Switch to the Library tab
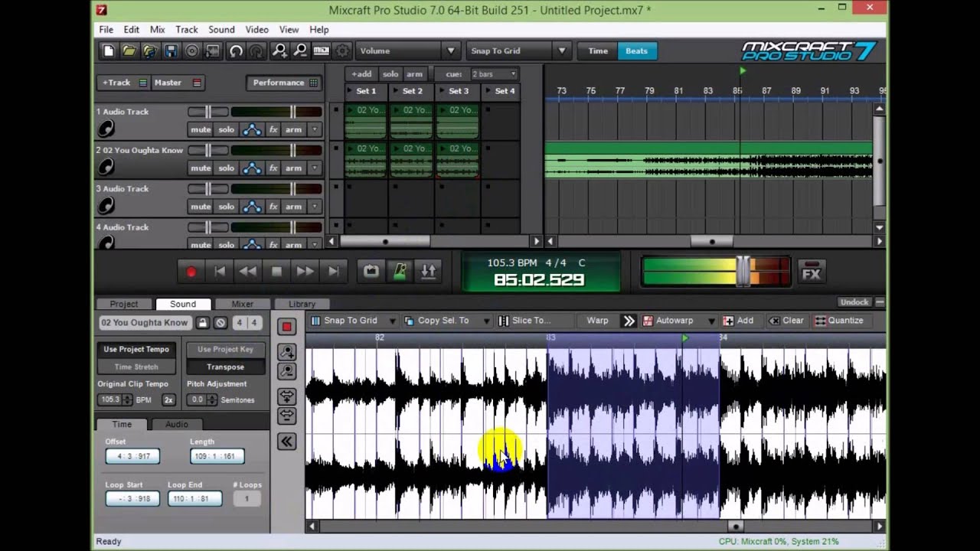The image size is (980, 551). [302, 304]
